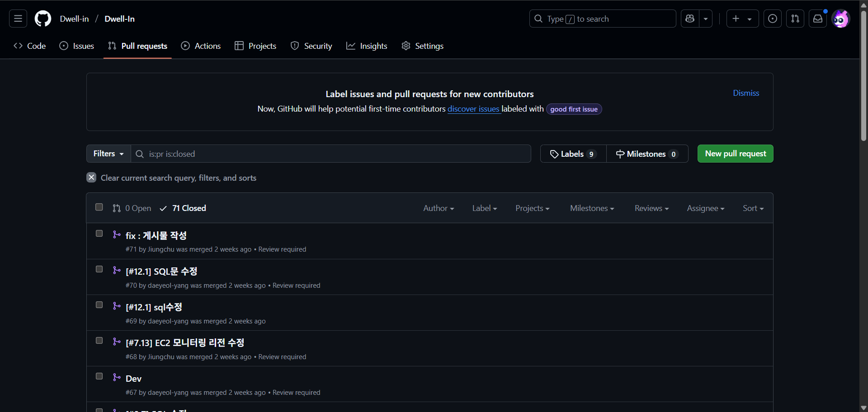Viewport: 868px width, 412px height.
Task: Click merged icon of PR #69
Action: click(117, 305)
